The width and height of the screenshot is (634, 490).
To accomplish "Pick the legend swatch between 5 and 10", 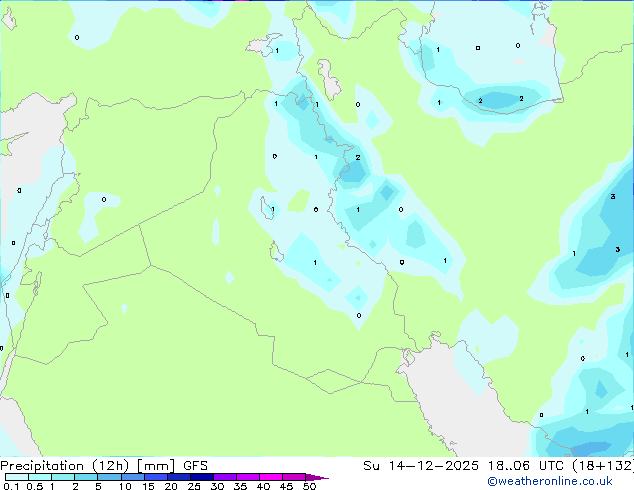I will 109,477.
